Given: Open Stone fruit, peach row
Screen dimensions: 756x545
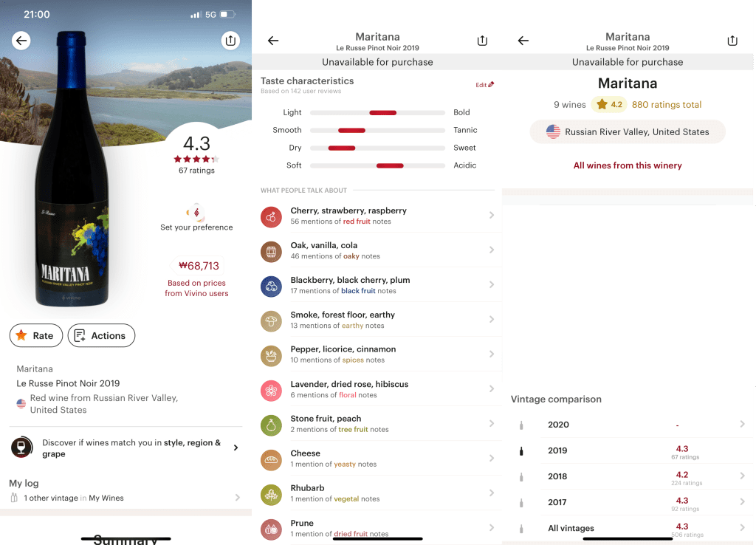Looking at the screenshot, I should pos(377,423).
